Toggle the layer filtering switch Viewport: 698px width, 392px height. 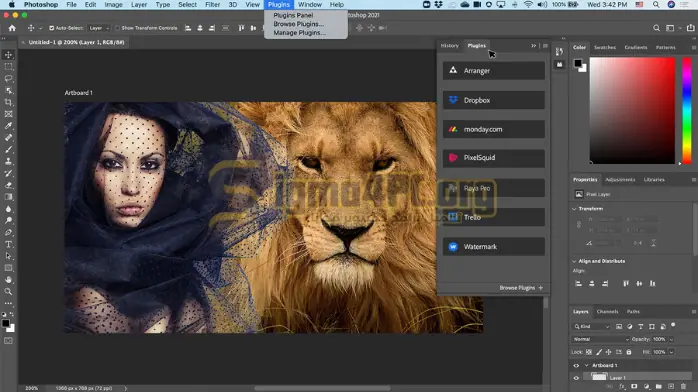pyautogui.click(x=673, y=325)
